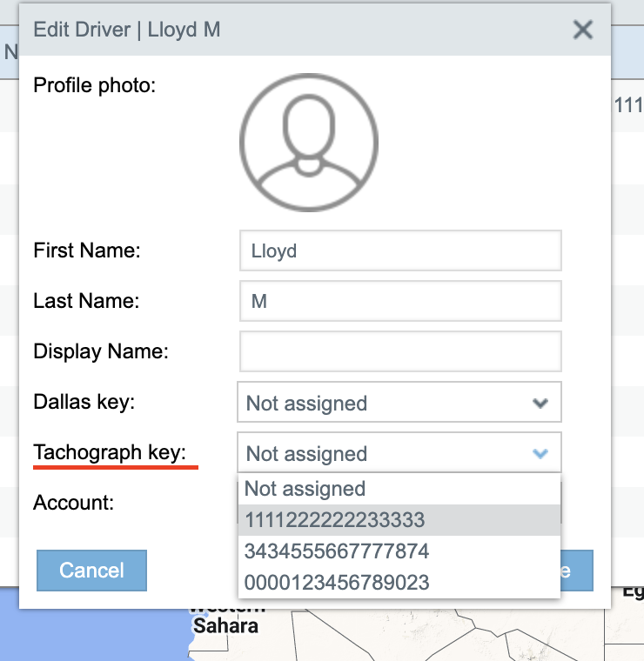The width and height of the screenshot is (644, 661).
Task: Select tachograph key 1111222222233333
Action: 334,520
